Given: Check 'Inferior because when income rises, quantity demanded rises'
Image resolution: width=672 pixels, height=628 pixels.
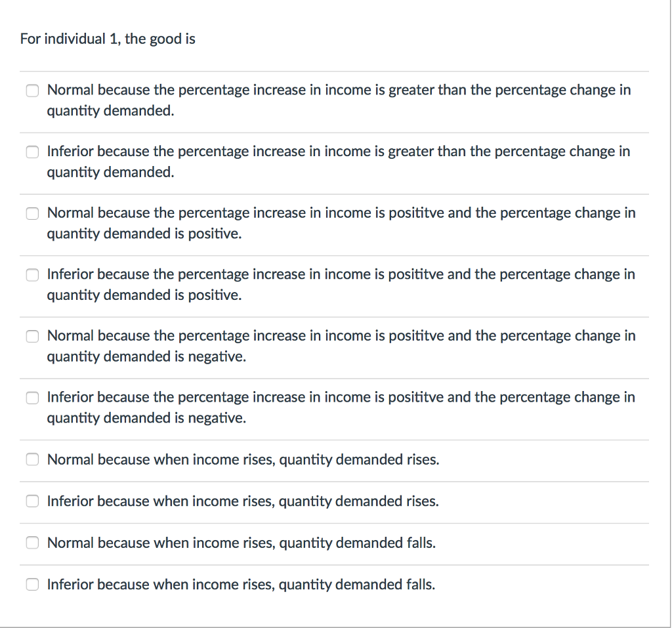Looking at the screenshot, I should 32,501.
